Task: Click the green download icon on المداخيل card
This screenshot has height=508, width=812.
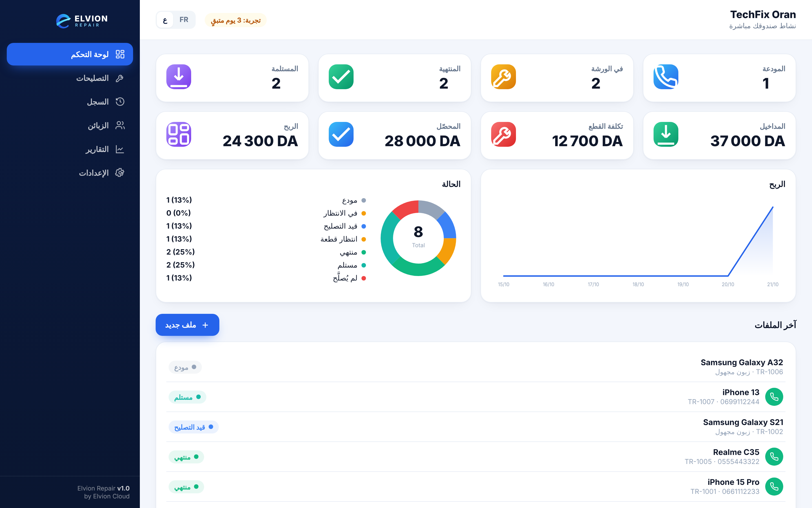Action: tap(666, 134)
